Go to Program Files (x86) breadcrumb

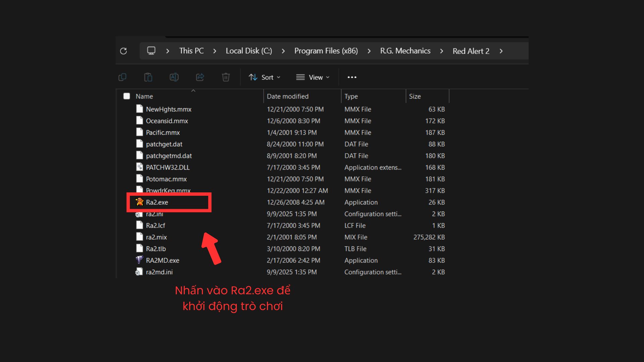pyautogui.click(x=326, y=51)
